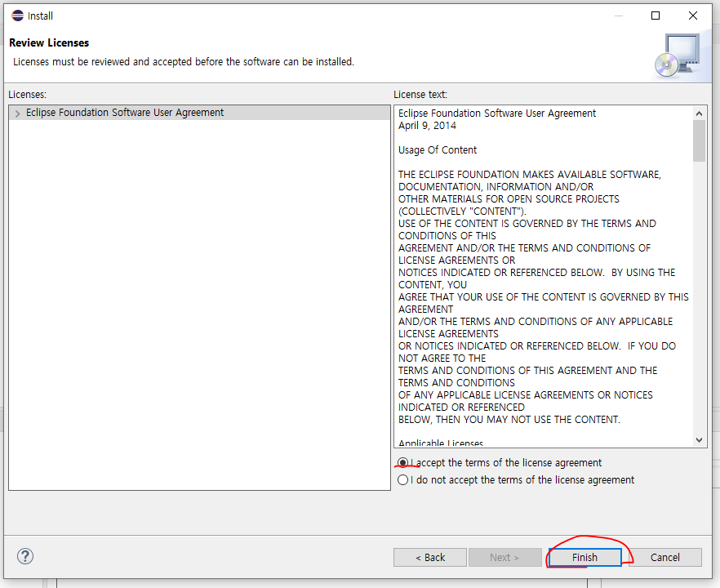The width and height of the screenshot is (720, 588).
Task: Maximize the Install dialog window
Action: tap(656, 16)
